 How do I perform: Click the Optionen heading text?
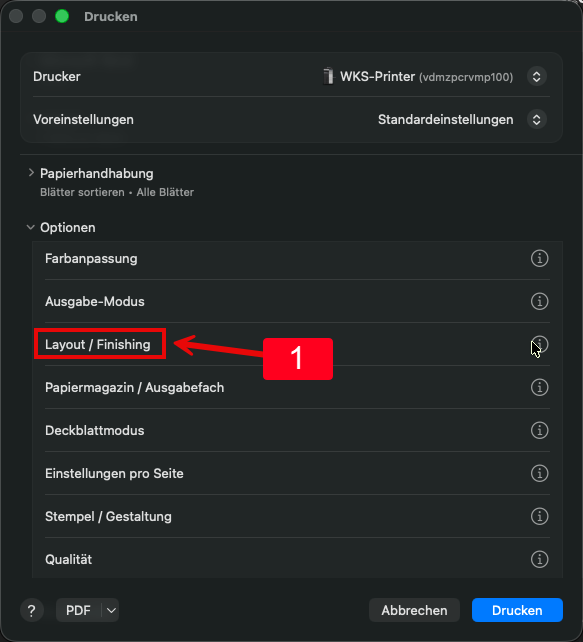[68, 228]
